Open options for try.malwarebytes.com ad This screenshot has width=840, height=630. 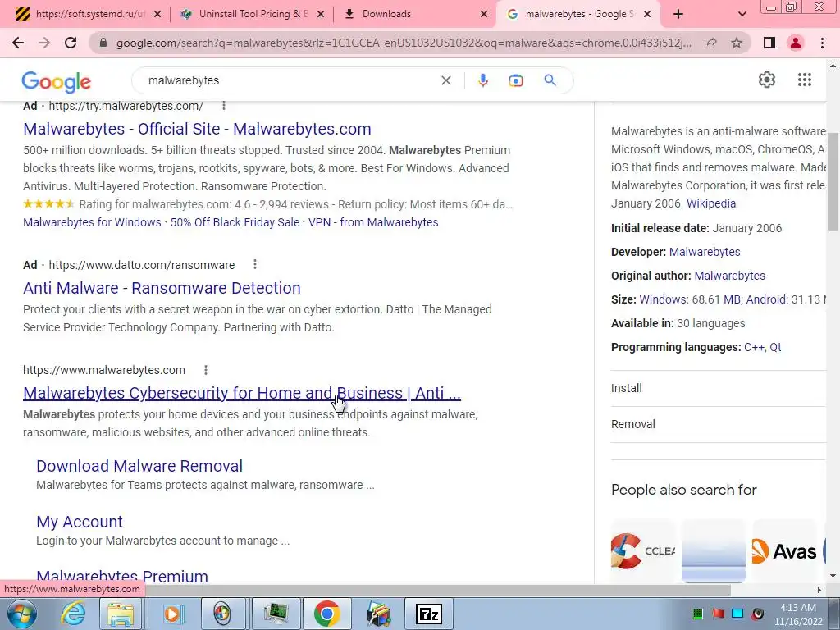pos(224,106)
